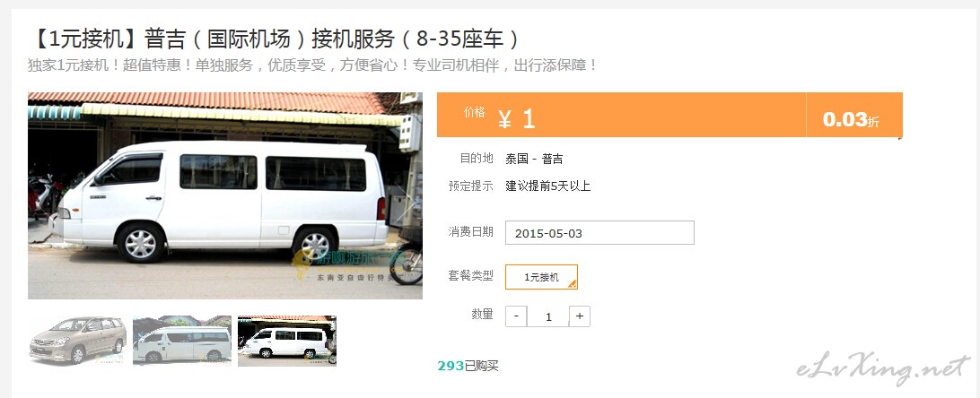Click the beige minivan thumbnail
Viewport: 980px width, 398px height.
(78, 341)
